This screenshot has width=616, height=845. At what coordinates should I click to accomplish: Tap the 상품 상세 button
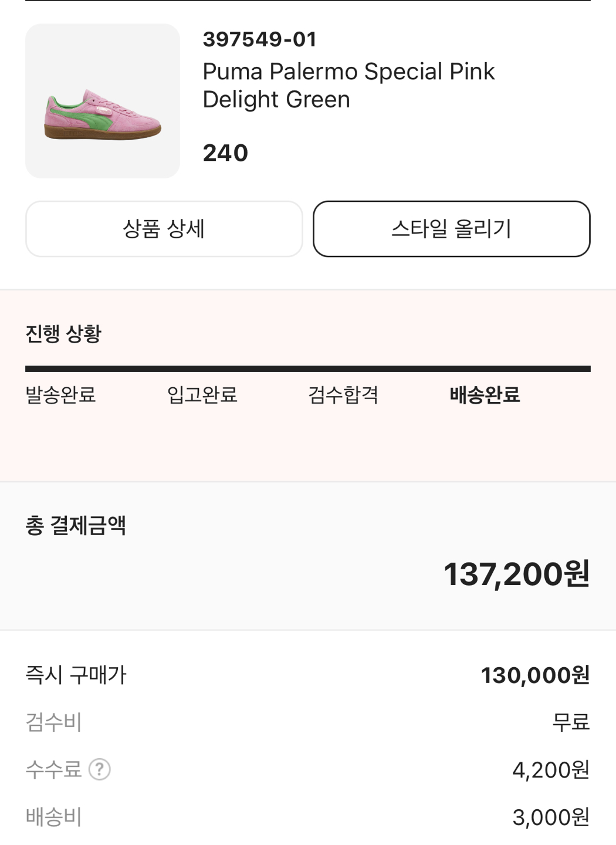[164, 229]
